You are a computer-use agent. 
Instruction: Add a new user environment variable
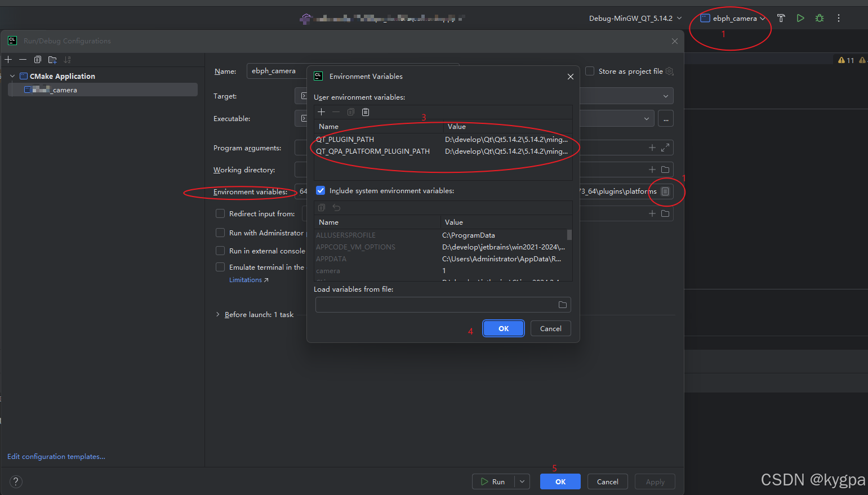click(321, 112)
